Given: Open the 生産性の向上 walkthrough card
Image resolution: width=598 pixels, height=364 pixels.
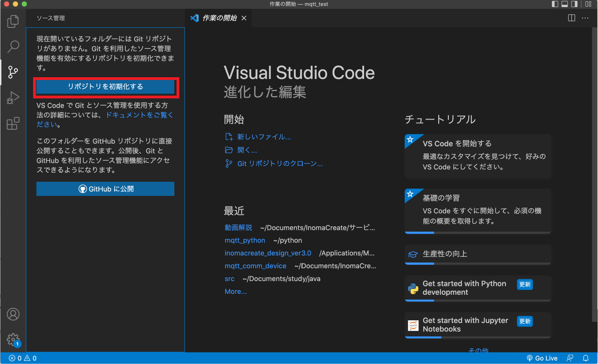Looking at the screenshot, I should tap(478, 255).
